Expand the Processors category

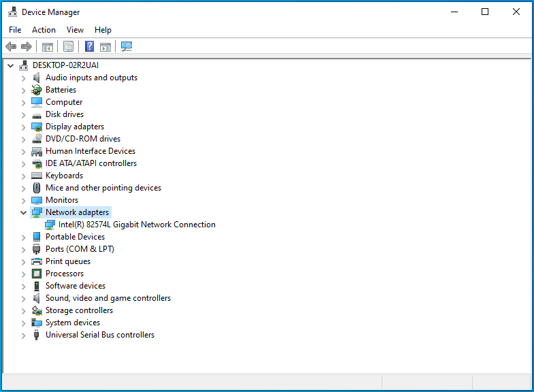[24, 274]
